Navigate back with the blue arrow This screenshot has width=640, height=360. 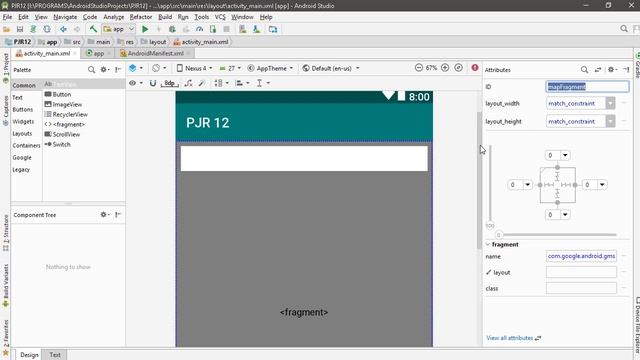pos(63,29)
